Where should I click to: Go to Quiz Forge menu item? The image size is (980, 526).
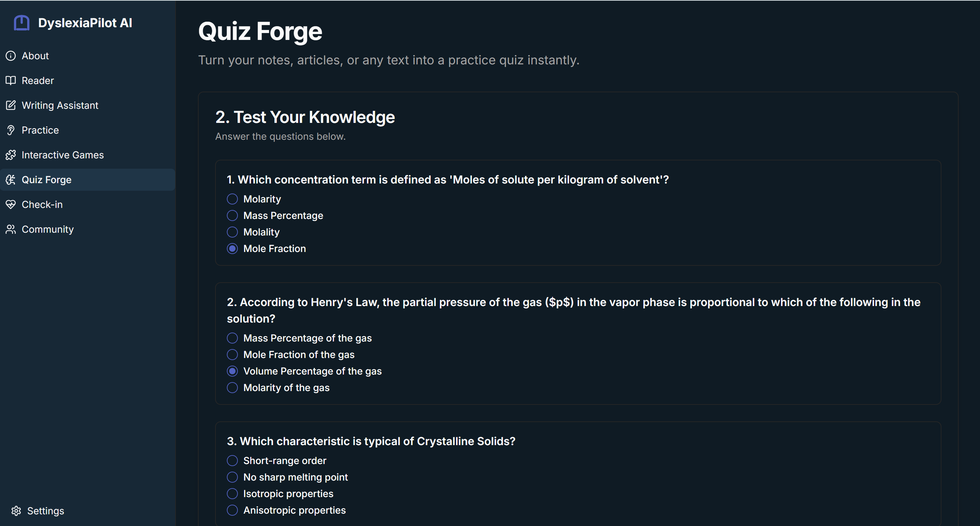coord(46,180)
